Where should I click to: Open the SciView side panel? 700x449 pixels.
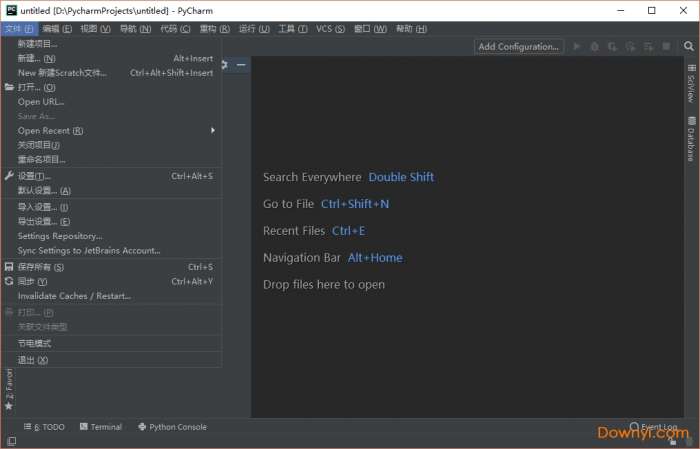690,84
